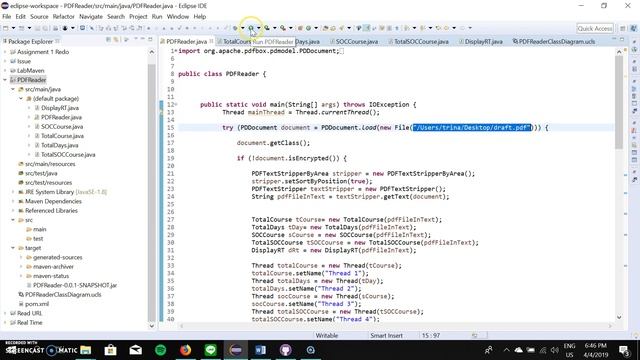
Task: Click the editor vertical scrollbar thumb
Action: 619,102
